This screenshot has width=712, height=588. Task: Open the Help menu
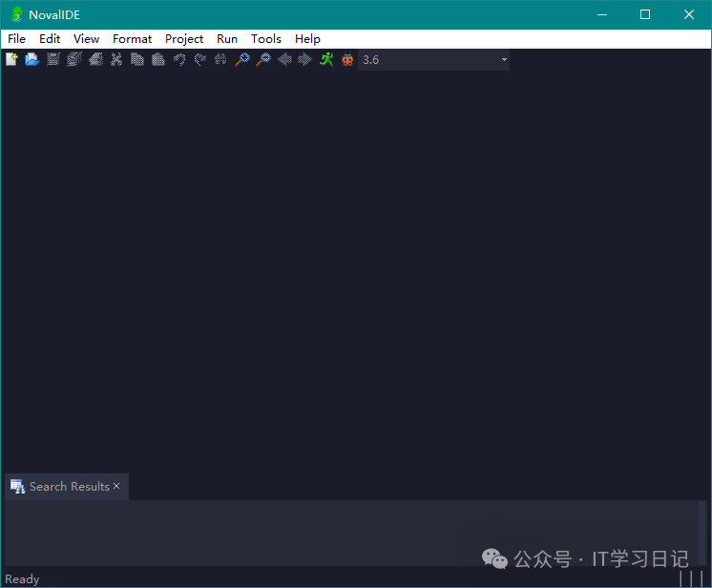click(307, 39)
